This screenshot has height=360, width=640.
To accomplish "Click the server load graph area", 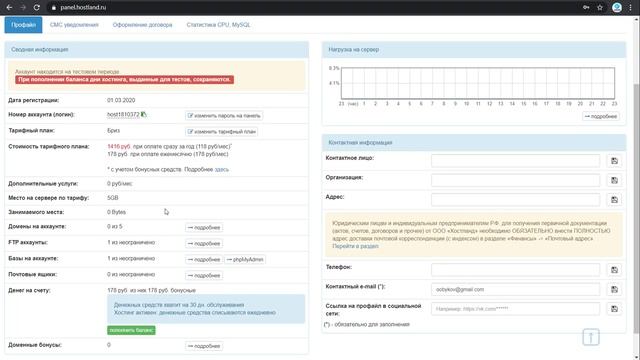I will pyautogui.click(x=478, y=83).
